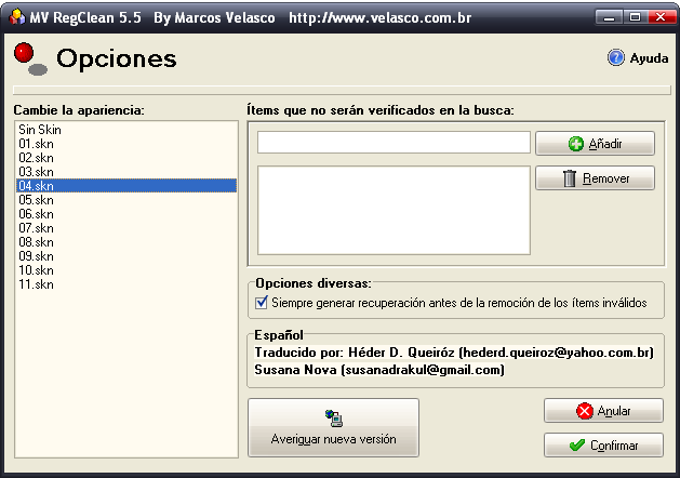
Task: Click the red X icon on Anular
Action: tap(584, 411)
